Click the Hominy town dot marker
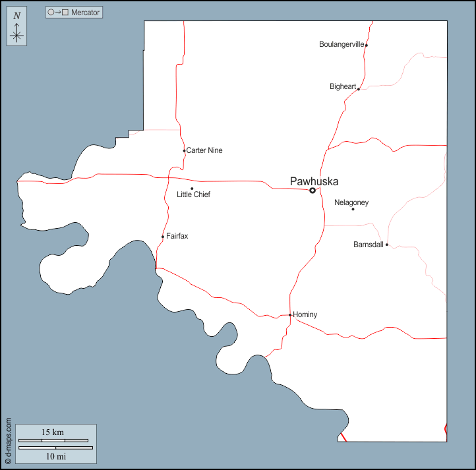This screenshot has width=476, height=470. click(290, 315)
